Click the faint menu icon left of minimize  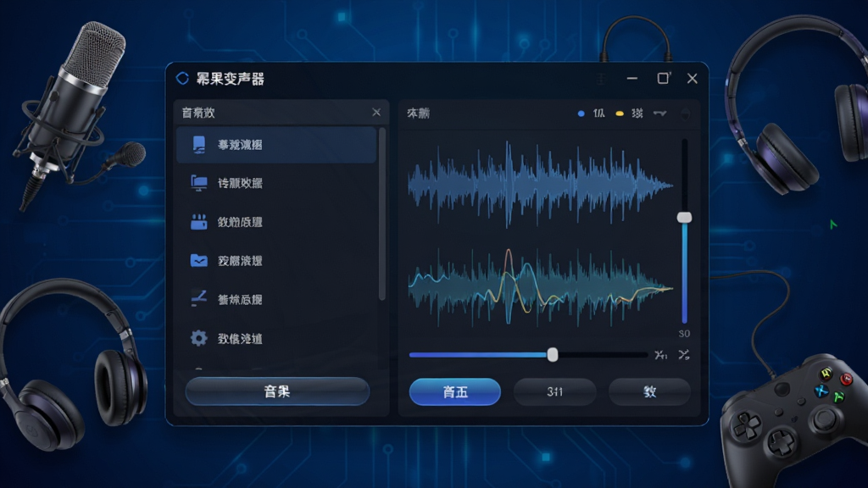(602, 79)
